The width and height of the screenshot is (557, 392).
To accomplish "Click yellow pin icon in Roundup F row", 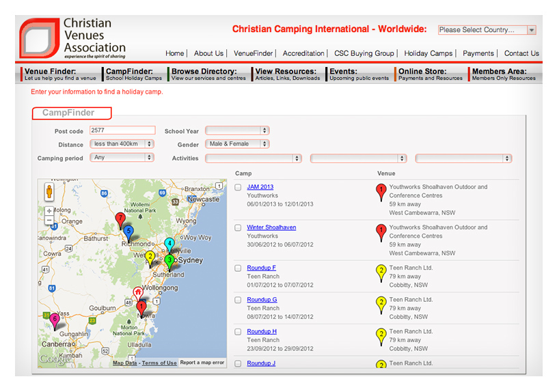I will (381, 273).
